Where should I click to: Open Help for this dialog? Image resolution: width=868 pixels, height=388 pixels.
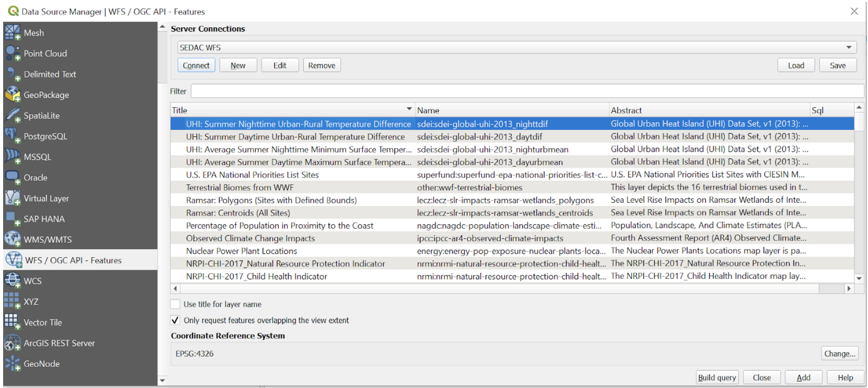(x=845, y=377)
